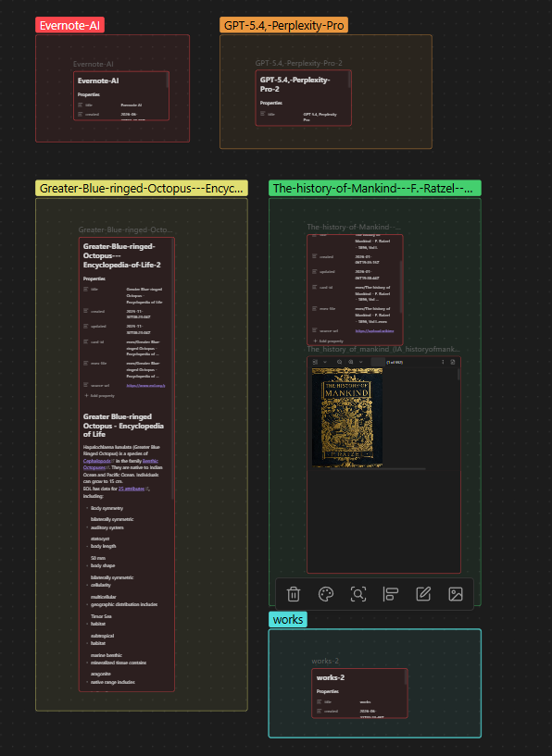
Task: Click source-url property icon in octopus card
Action: click(86, 385)
